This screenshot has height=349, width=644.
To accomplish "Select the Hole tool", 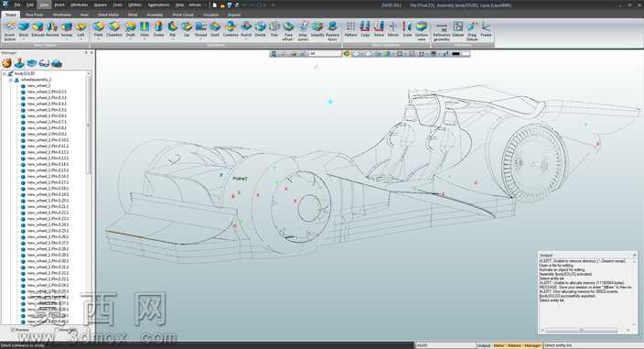I will [145, 29].
